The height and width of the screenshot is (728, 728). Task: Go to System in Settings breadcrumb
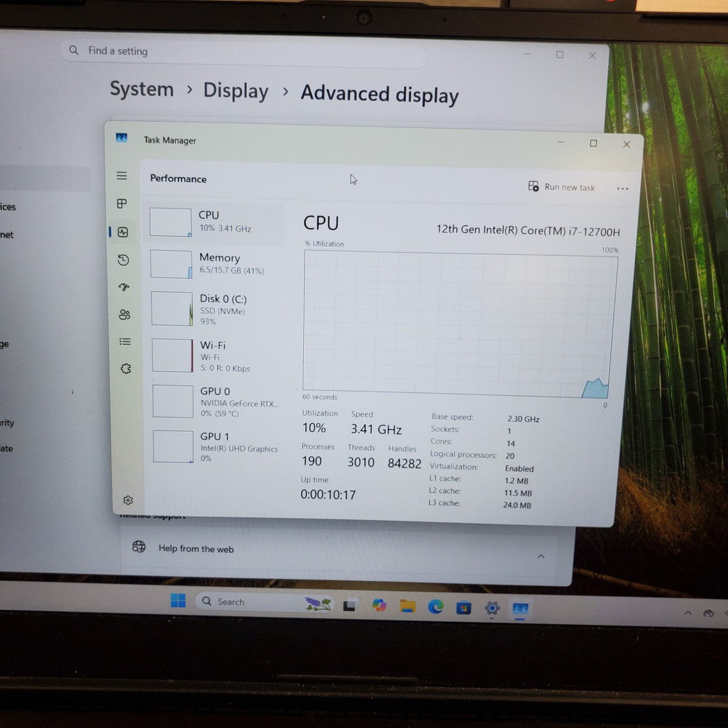coord(141,89)
